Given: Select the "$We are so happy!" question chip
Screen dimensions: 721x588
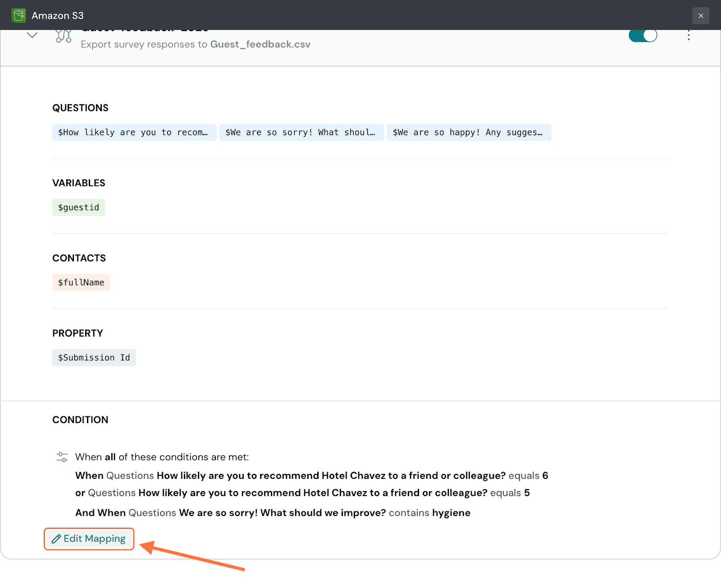Looking at the screenshot, I should (x=469, y=132).
